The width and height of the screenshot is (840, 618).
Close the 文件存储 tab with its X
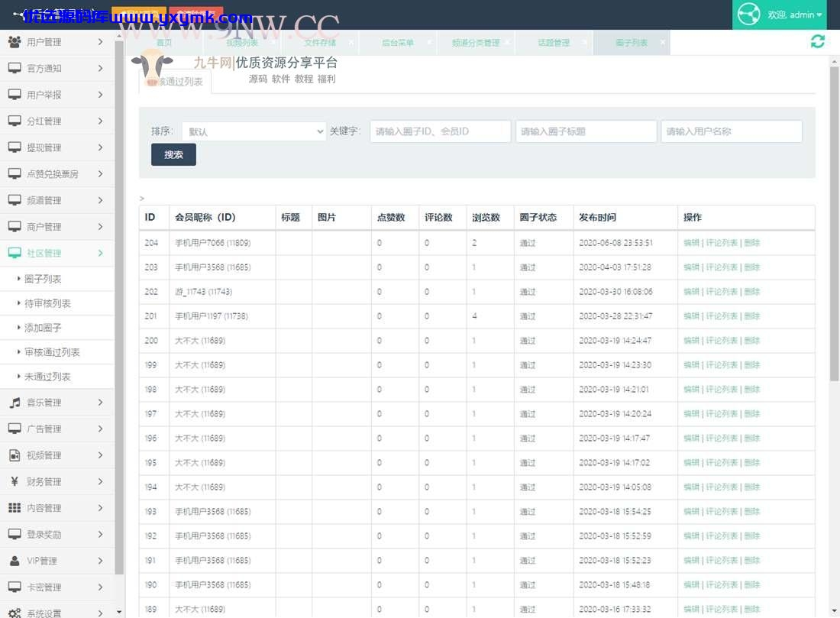(x=351, y=42)
